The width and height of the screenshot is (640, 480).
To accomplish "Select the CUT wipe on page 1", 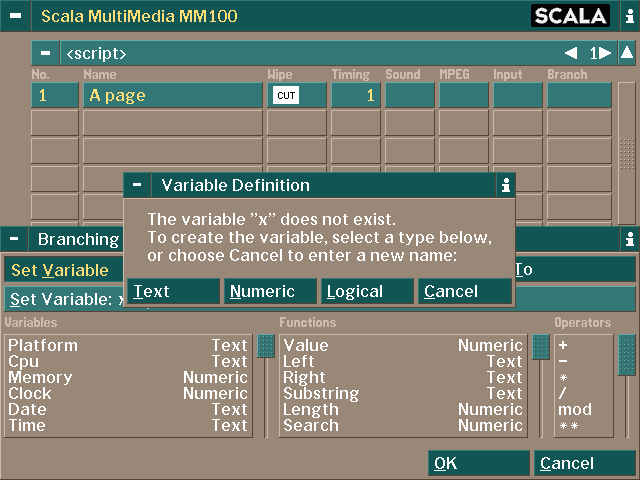I will point(285,96).
